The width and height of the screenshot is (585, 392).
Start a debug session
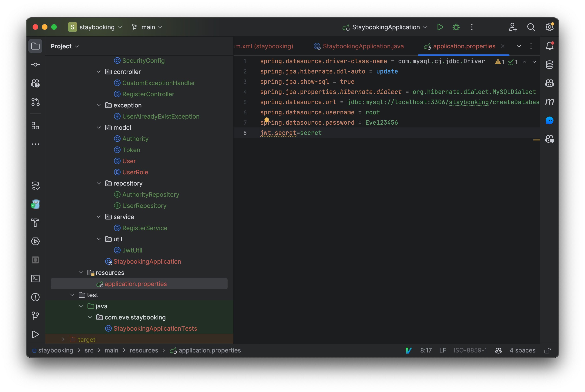[x=456, y=27]
